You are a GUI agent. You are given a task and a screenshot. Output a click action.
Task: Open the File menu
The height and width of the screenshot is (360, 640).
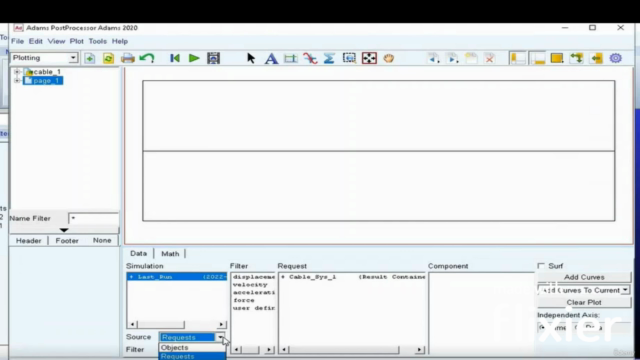pos(18,41)
